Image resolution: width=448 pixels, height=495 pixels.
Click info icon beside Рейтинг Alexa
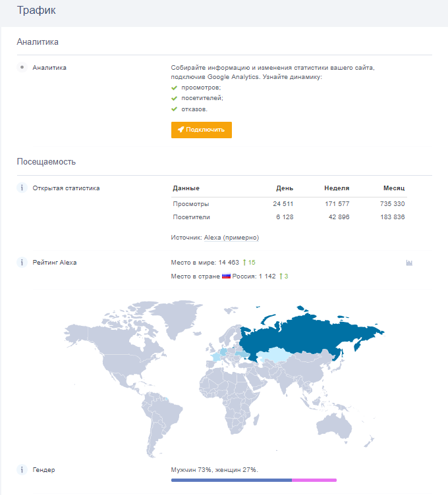pyautogui.click(x=22, y=263)
